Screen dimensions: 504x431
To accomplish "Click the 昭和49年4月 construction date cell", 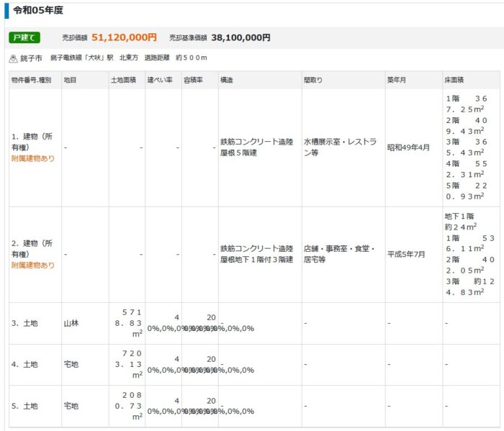I will 408,148.
